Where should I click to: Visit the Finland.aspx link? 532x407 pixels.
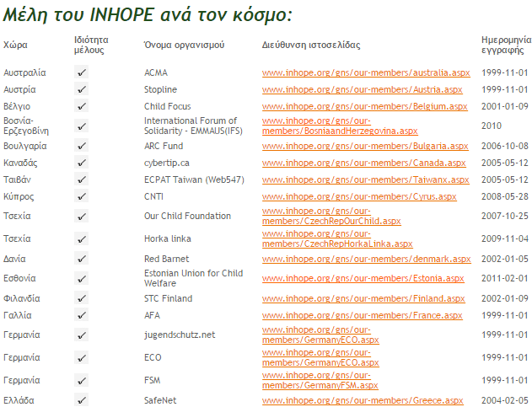pos(363,299)
